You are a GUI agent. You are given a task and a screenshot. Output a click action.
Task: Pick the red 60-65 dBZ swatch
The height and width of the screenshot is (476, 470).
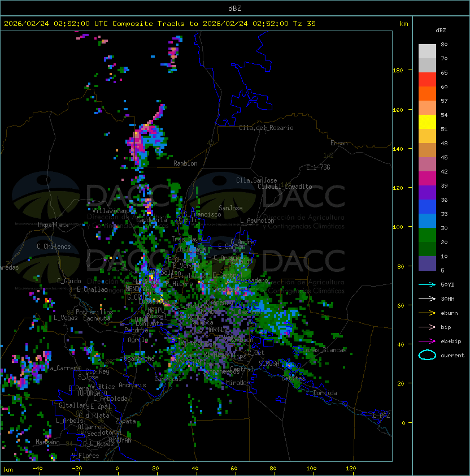(427, 80)
